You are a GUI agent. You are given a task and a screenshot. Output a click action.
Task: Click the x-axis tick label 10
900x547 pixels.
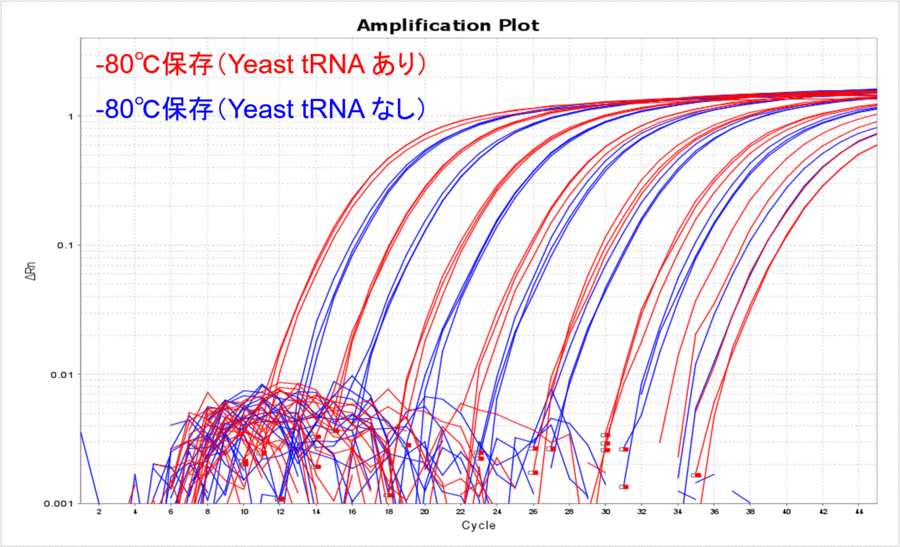(243, 512)
